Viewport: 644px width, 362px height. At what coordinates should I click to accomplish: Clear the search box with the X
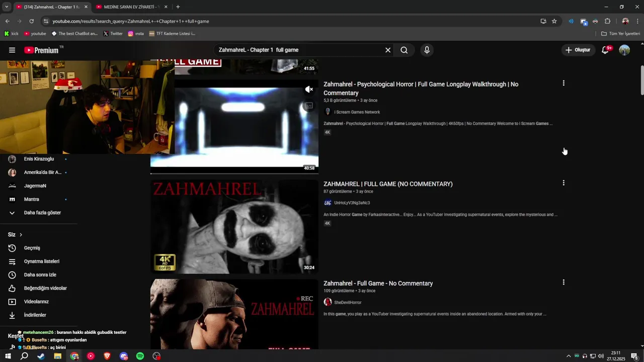[x=388, y=50]
